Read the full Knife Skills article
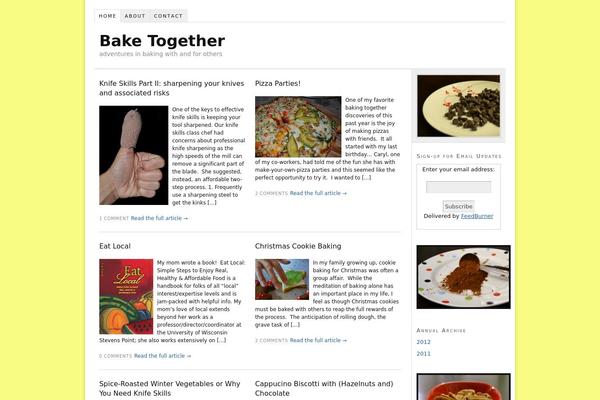This screenshot has width=600, height=400. tap(159, 218)
